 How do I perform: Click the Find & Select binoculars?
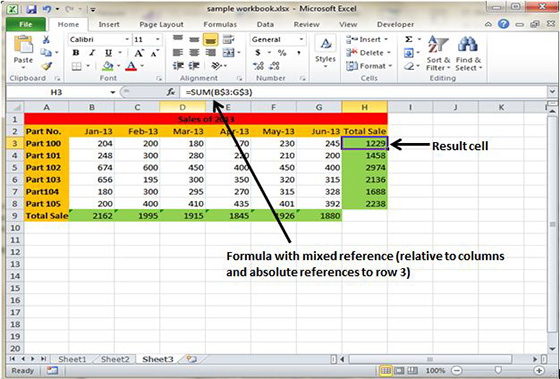pyautogui.click(x=468, y=53)
